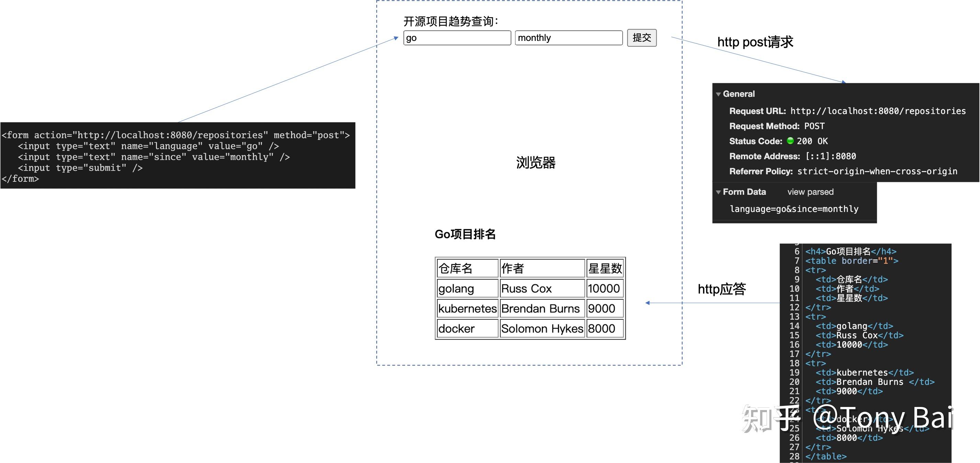
Task: Click the 浏览器 label in the center
Action: point(536,163)
